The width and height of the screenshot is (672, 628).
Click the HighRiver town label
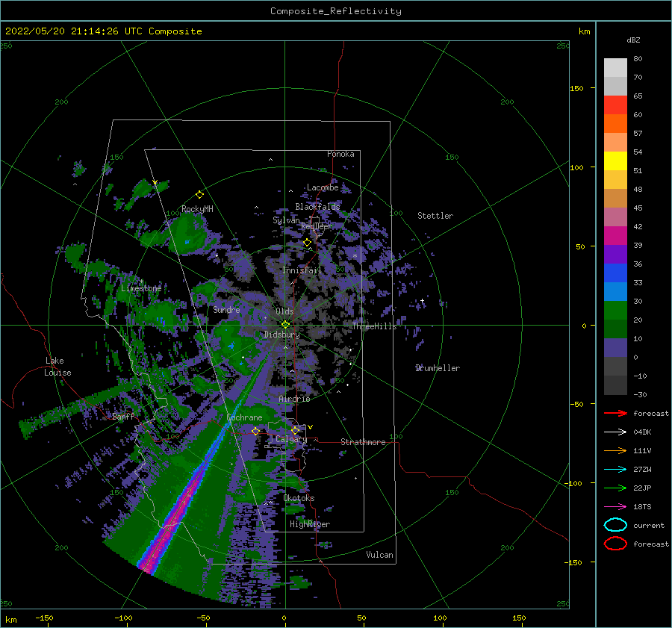pos(310,524)
